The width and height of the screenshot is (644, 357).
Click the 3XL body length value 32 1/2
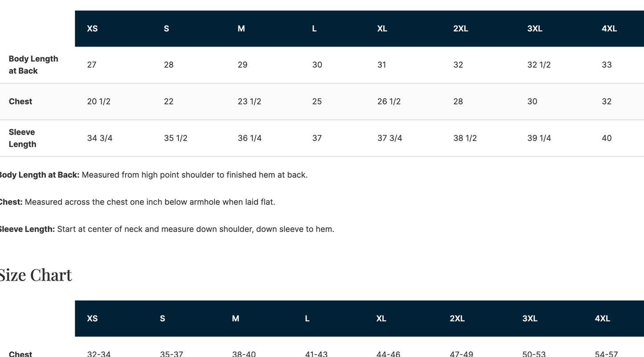539,65
